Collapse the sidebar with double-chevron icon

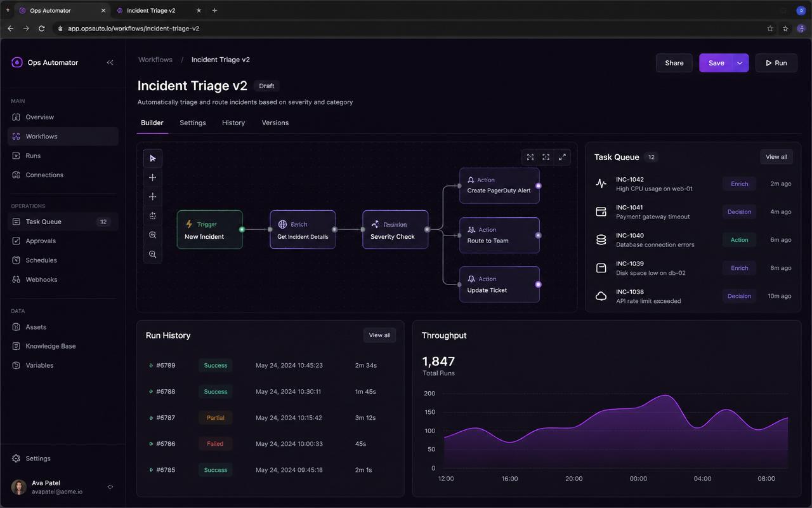coord(110,62)
